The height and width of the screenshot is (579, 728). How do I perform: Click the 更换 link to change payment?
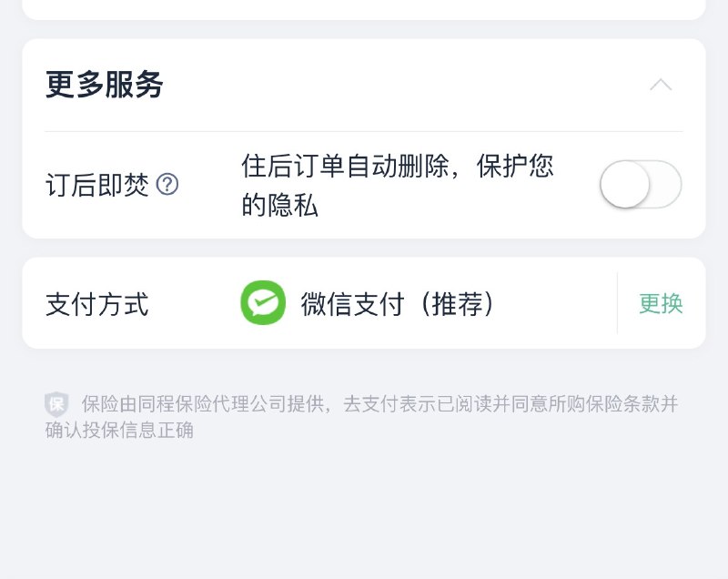(x=662, y=303)
